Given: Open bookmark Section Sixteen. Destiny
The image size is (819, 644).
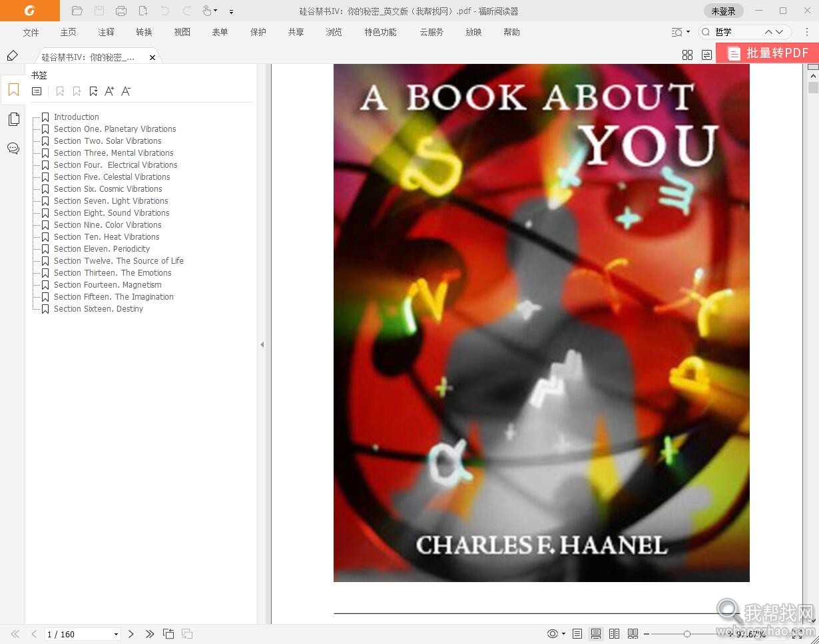Looking at the screenshot, I should [99, 308].
